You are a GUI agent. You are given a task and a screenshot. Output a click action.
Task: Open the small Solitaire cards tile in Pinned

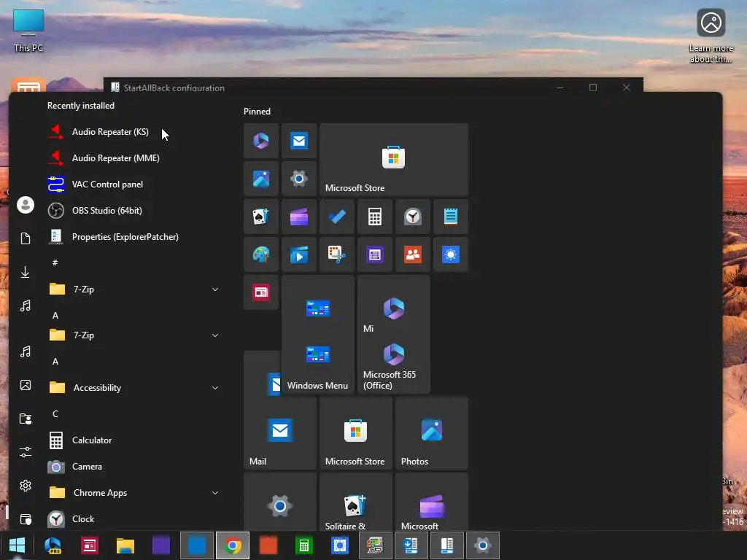coord(261,217)
